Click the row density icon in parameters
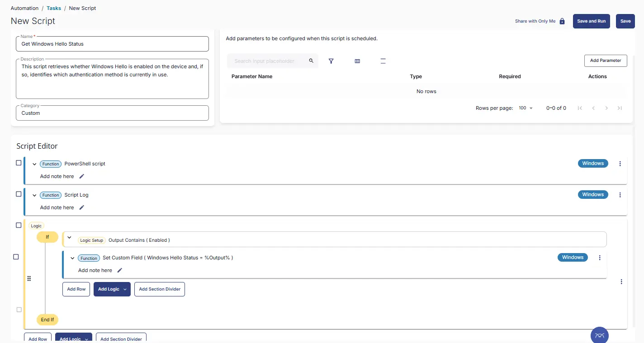Image resolution: width=644 pixels, height=343 pixels. (x=383, y=61)
